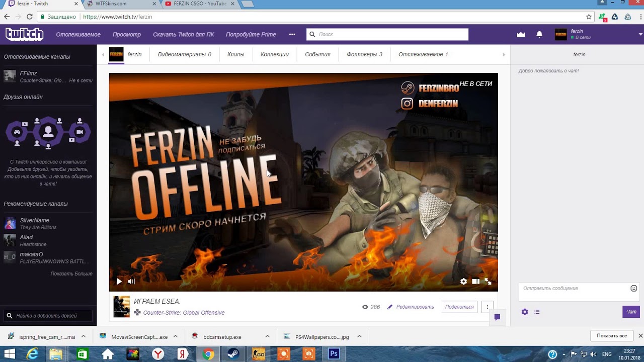The height and width of the screenshot is (362, 644).
Task: Open chat settings gear icon
Action: click(525, 312)
